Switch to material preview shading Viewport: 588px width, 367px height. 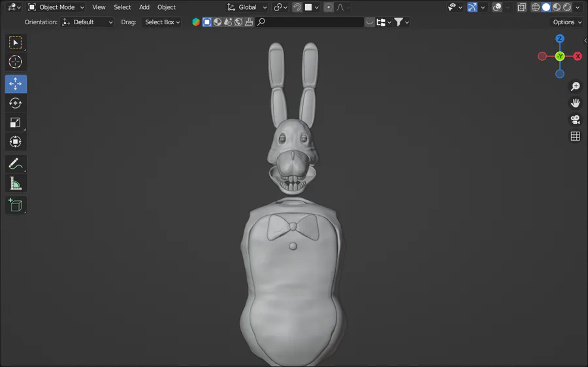click(557, 7)
